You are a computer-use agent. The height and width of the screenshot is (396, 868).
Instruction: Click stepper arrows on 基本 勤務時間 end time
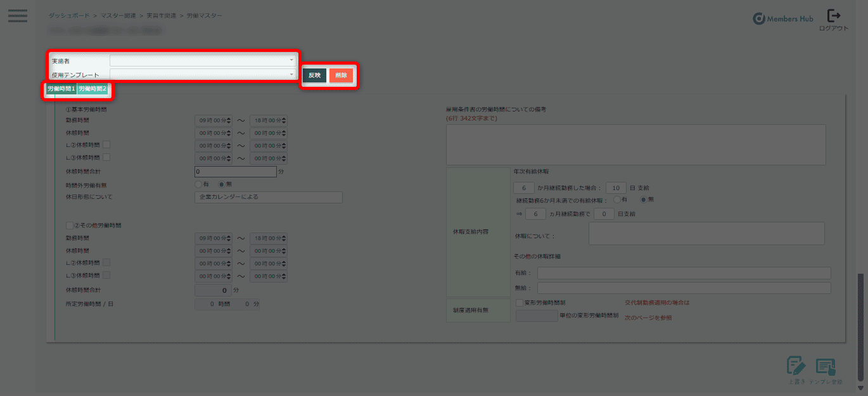click(284, 120)
